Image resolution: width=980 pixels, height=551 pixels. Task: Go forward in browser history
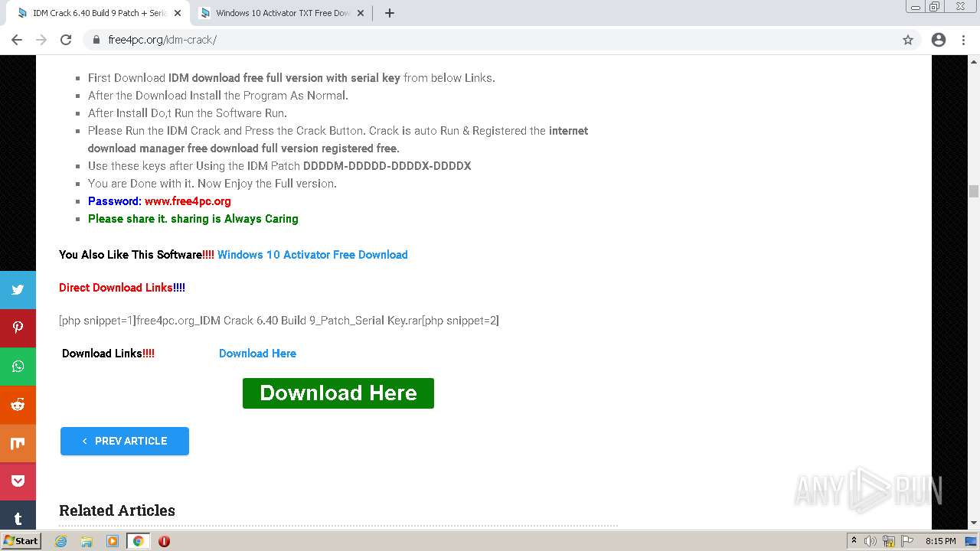click(x=41, y=40)
